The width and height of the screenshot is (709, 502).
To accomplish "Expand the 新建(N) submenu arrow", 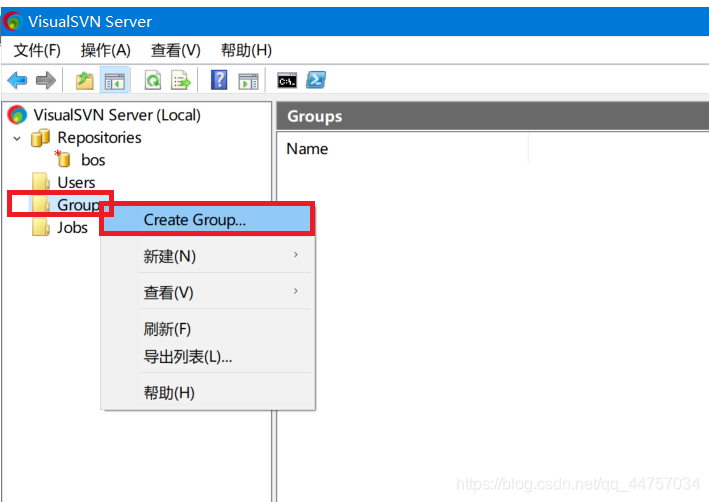I will (296, 255).
